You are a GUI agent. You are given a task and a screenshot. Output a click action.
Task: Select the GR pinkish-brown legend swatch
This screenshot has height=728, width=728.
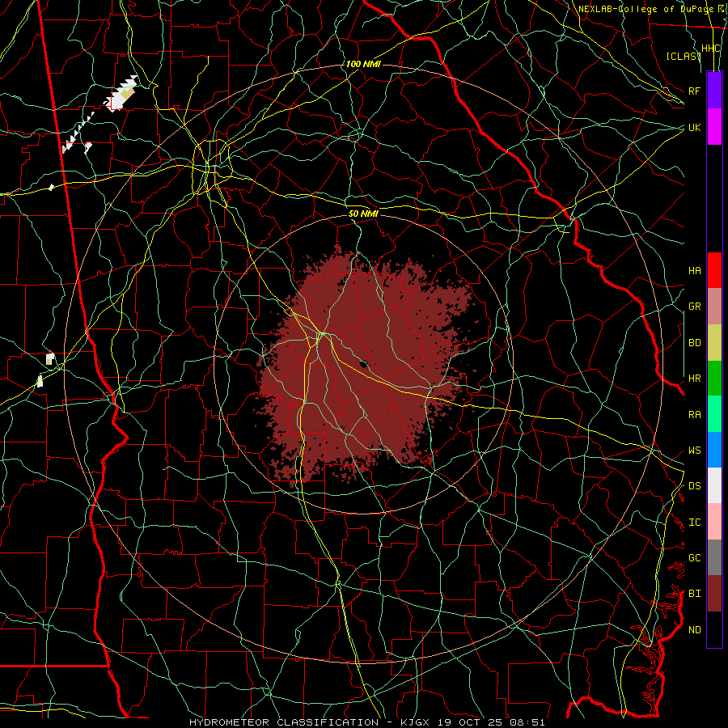point(714,307)
